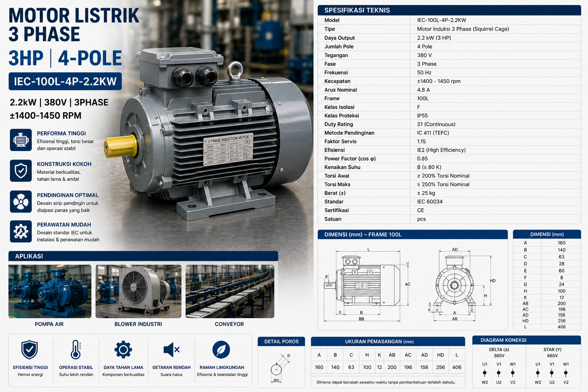Click the Daya Tahan Lama gear icon
588x392 pixels.
pos(123,350)
